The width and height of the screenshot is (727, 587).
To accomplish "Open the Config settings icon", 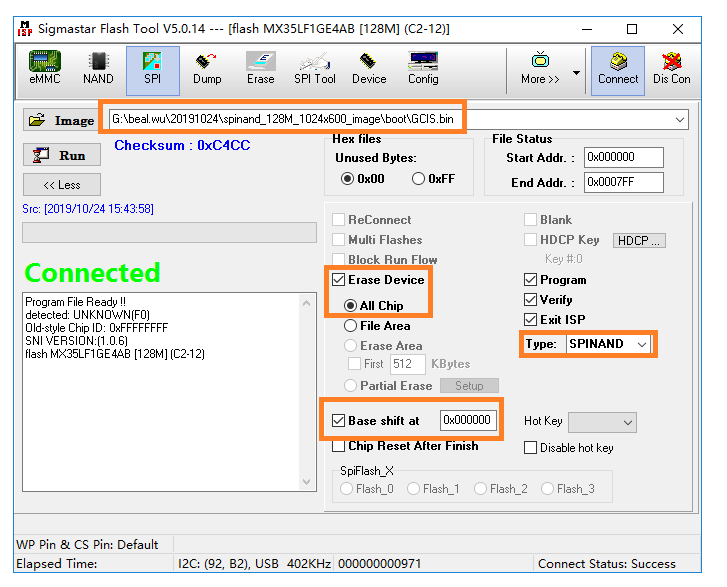I will pyautogui.click(x=423, y=69).
